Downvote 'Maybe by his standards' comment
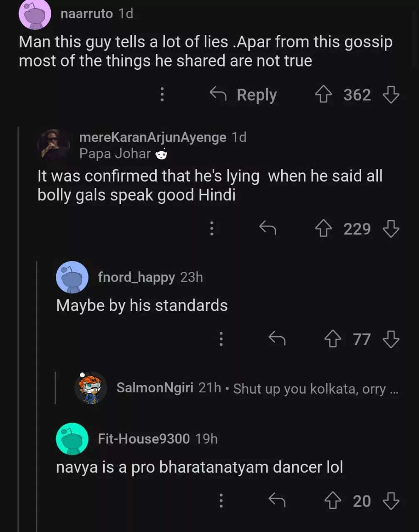 pos(391,339)
